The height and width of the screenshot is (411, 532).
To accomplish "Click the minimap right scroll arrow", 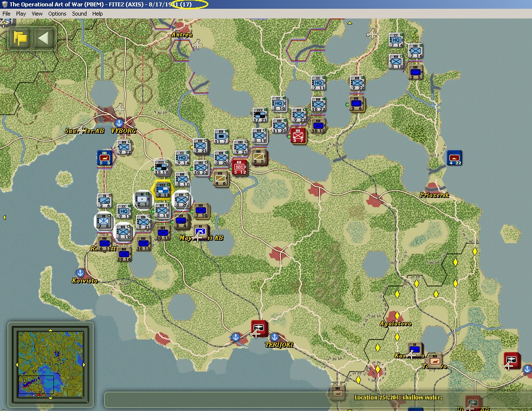I will [x=84, y=364].
